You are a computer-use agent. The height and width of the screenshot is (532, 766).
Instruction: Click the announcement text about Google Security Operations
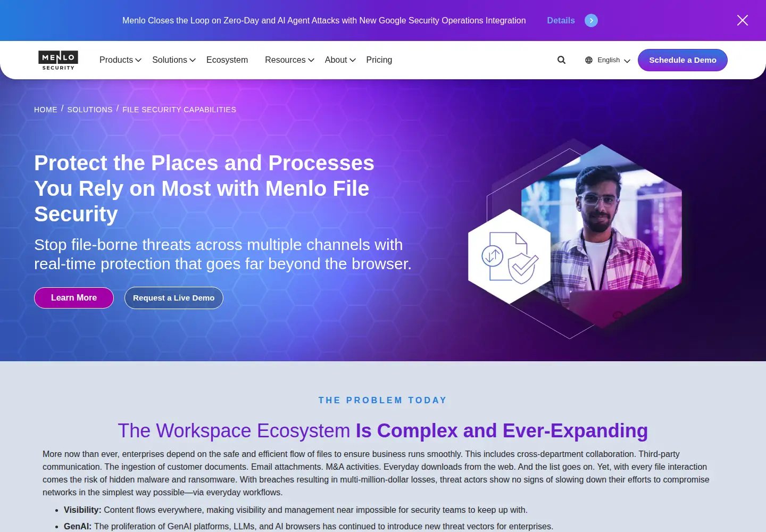tap(324, 20)
